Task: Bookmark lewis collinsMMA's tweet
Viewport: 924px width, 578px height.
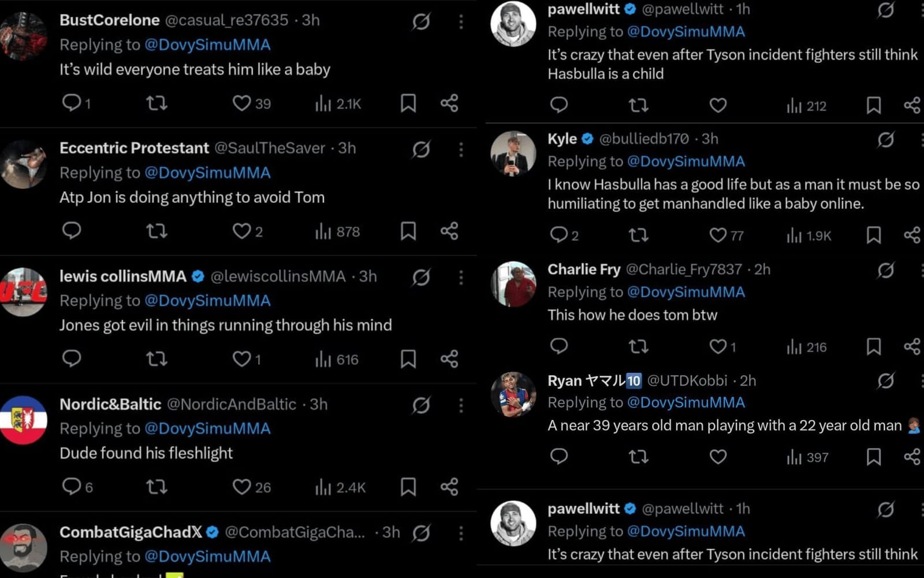Action: 408,359
